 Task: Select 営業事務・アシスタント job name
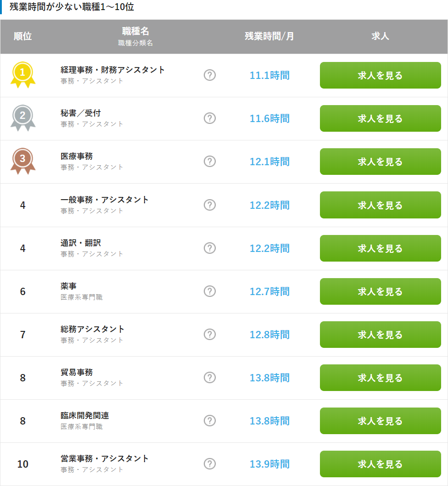pos(105,458)
